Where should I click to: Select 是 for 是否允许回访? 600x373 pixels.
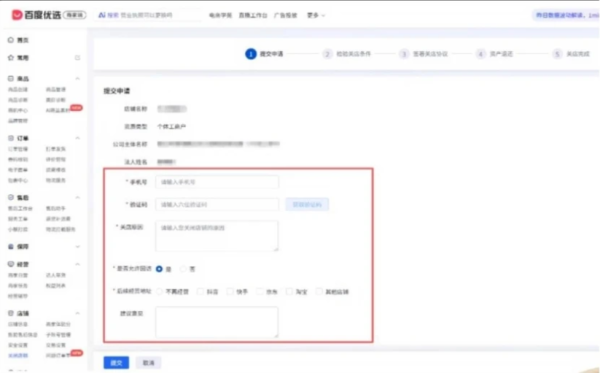coord(159,269)
